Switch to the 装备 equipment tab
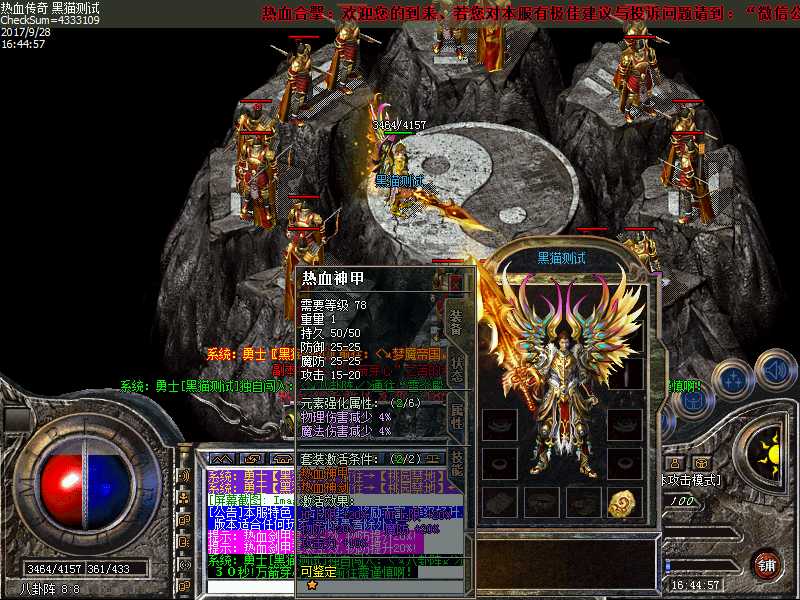 click(455, 322)
